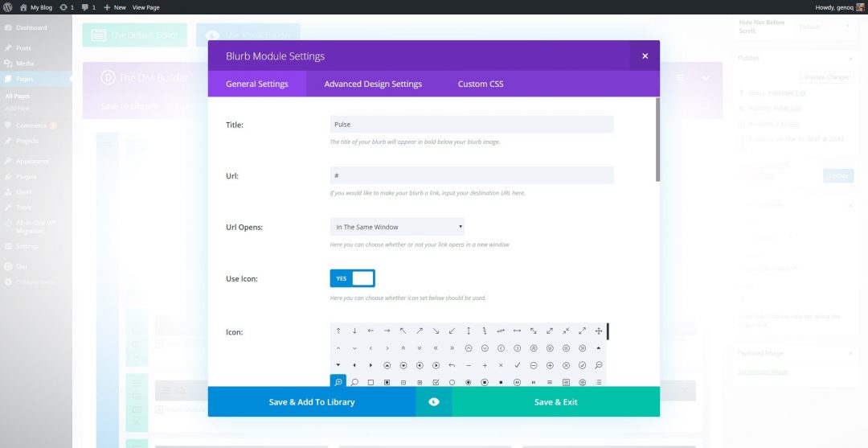868x448 pixels.
Task: Open the Custom CSS tab
Action: click(x=481, y=84)
